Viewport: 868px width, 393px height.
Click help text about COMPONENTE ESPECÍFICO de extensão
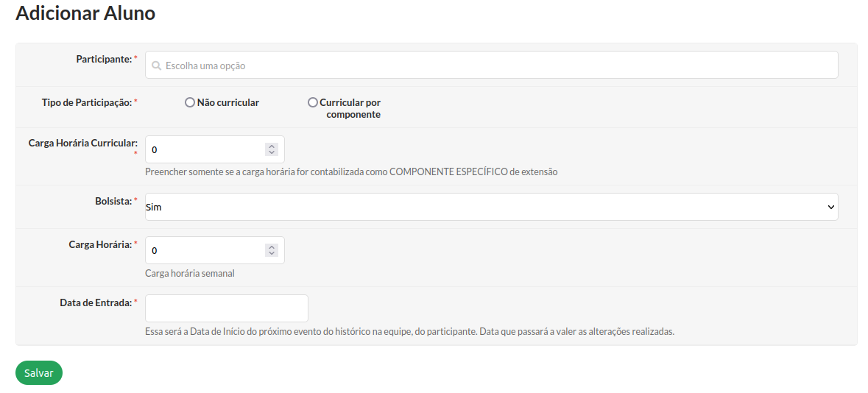[x=351, y=172]
